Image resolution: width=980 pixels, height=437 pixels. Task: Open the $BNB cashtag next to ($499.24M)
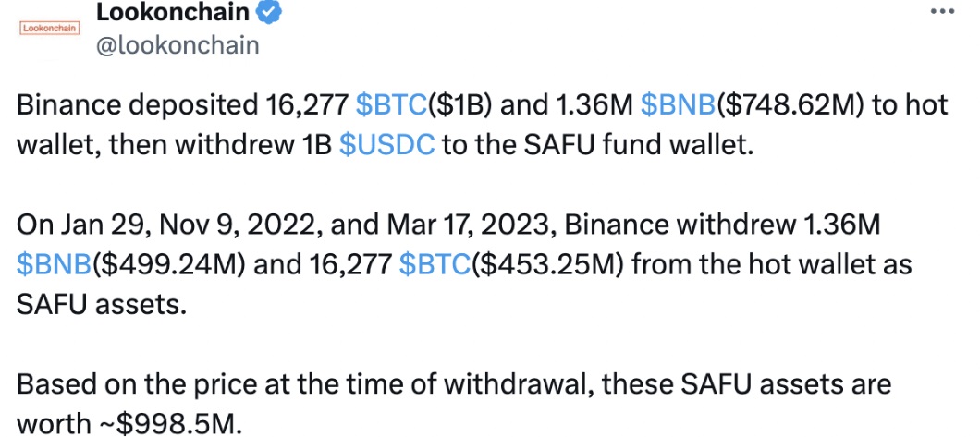(x=55, y=265)
